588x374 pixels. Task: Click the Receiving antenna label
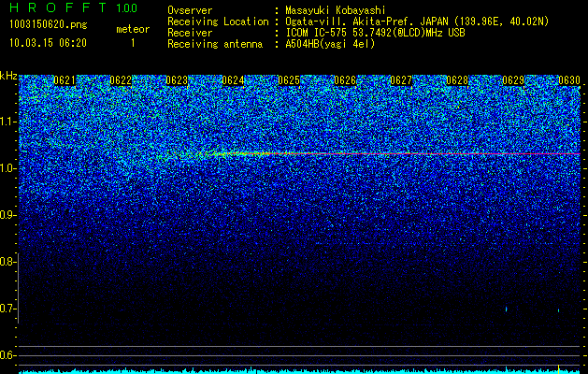click(215, 44)
